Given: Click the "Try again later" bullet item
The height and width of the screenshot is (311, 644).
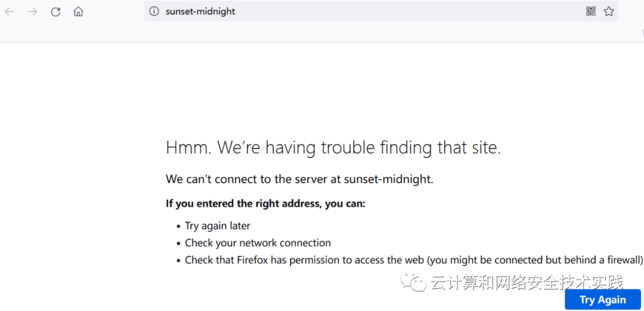Looking at the screenshot, I should tap(218, 226).
